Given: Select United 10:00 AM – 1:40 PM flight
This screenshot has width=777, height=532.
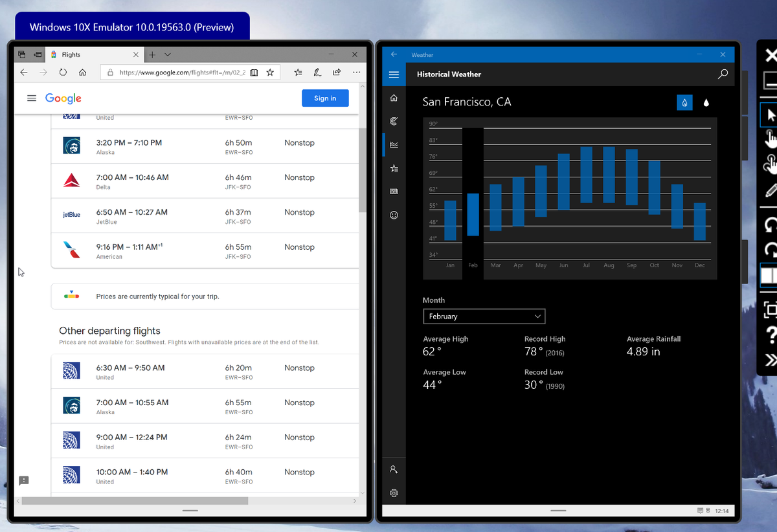Looking at the screenshot, I should pos(205,476).
